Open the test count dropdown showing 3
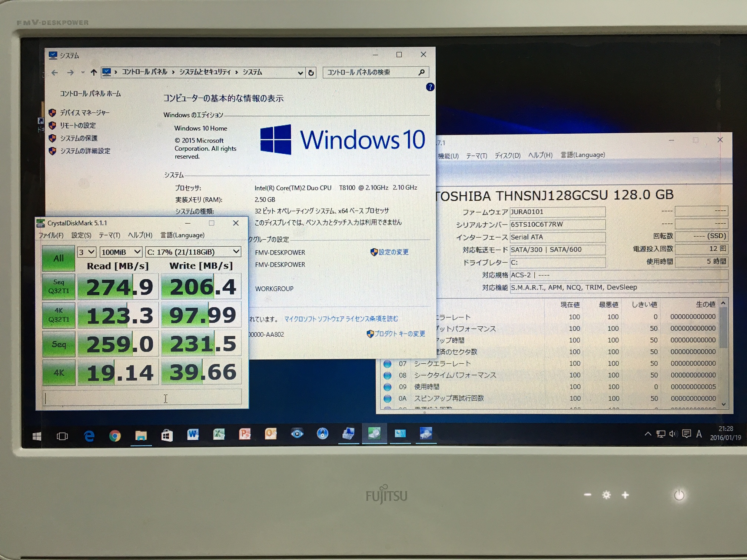 (86, 252)
